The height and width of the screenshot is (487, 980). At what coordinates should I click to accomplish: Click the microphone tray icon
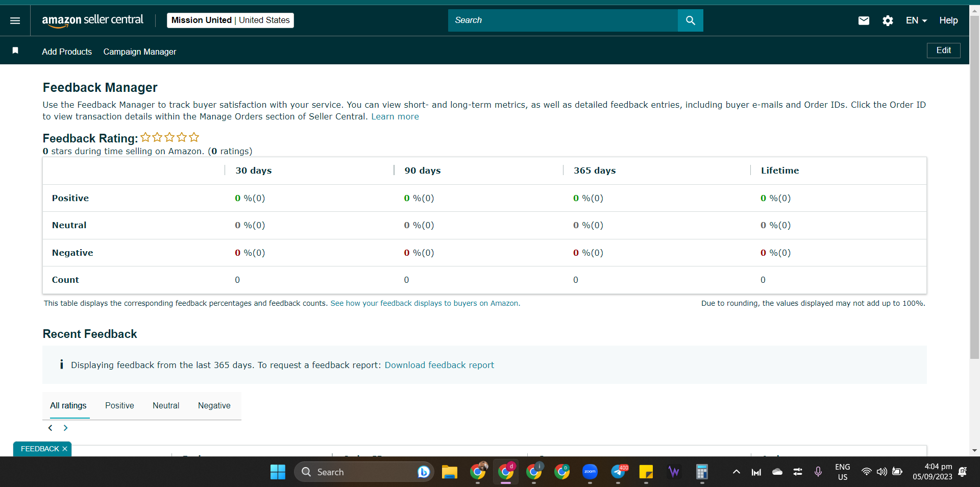[818, 472]
